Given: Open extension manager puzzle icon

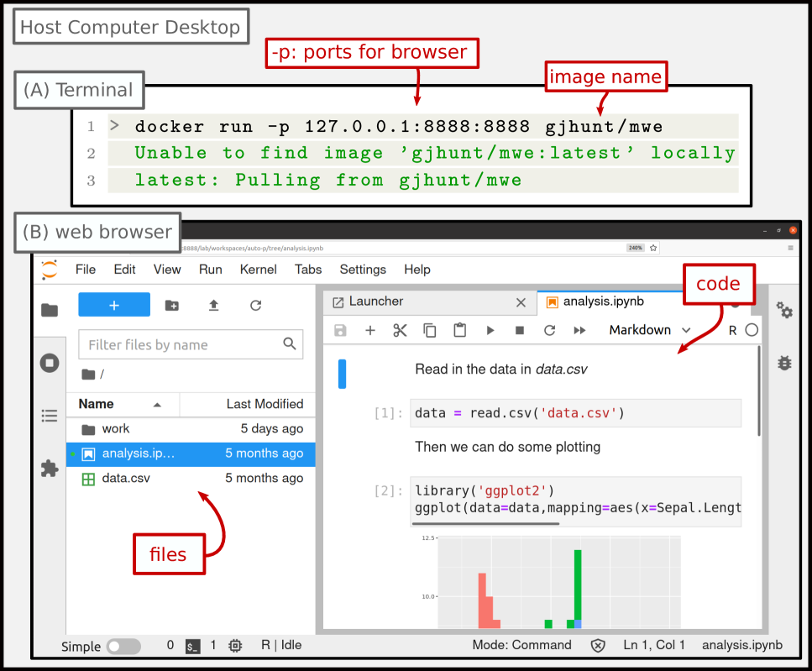Looking at the screenshot, I should (50, 469).
